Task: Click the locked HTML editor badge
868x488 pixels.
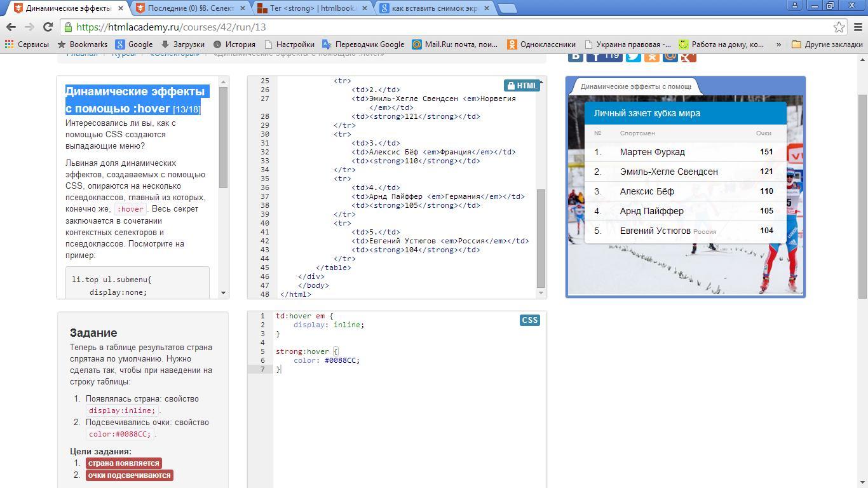Action: [x=522, y=86]
